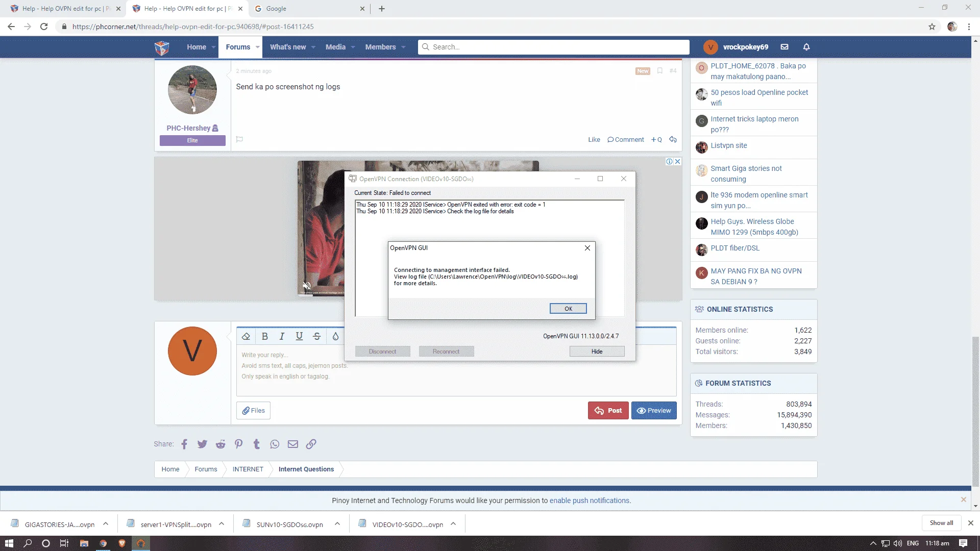Viewport: 980px width, 551px height.
Task: Like PHC-Hershey's post
Action: (594, 140)
